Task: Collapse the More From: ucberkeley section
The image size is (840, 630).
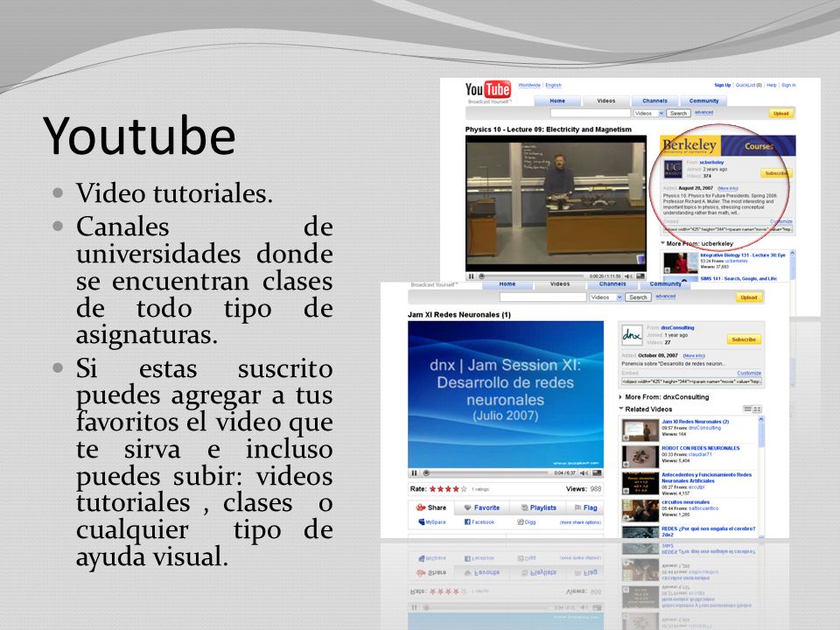Action: pyautogui.click(x=663, y=243)
